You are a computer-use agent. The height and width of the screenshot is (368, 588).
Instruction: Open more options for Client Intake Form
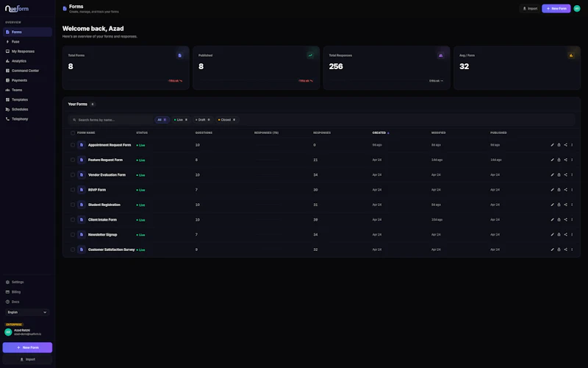point(572,219)
